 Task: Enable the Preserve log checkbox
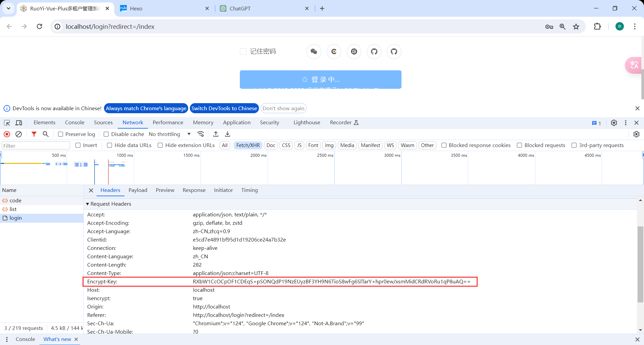point(61,134)
